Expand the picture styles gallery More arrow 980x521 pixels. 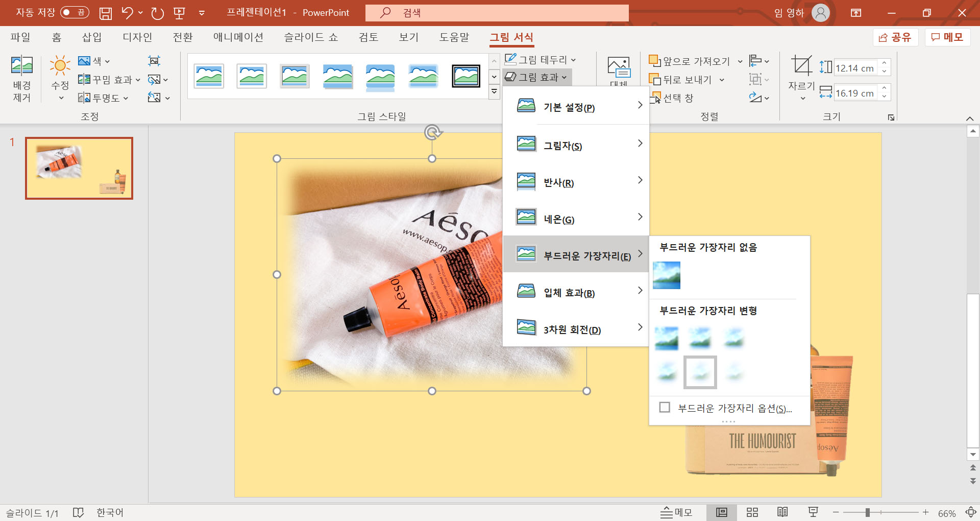[494, 92]
